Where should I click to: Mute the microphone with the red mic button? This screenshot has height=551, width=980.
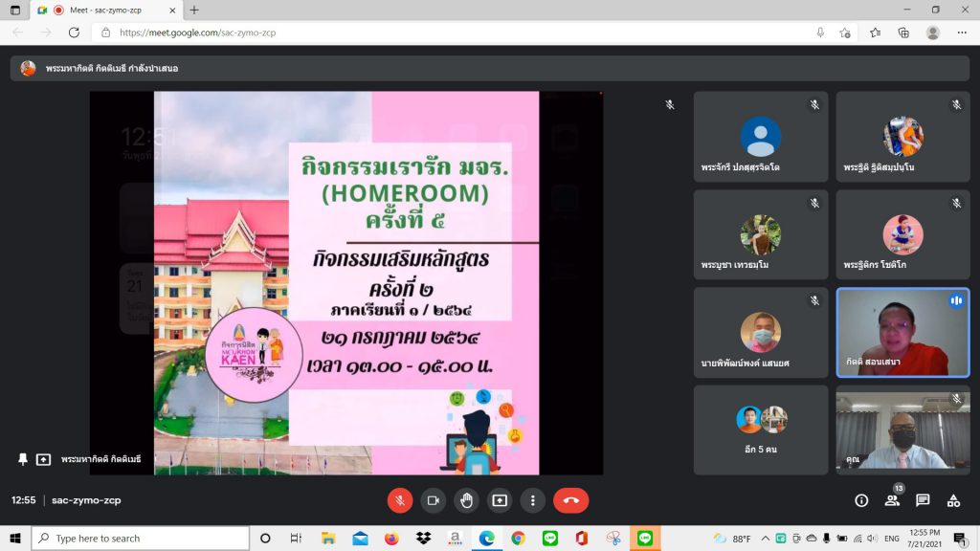pos(400,500)
